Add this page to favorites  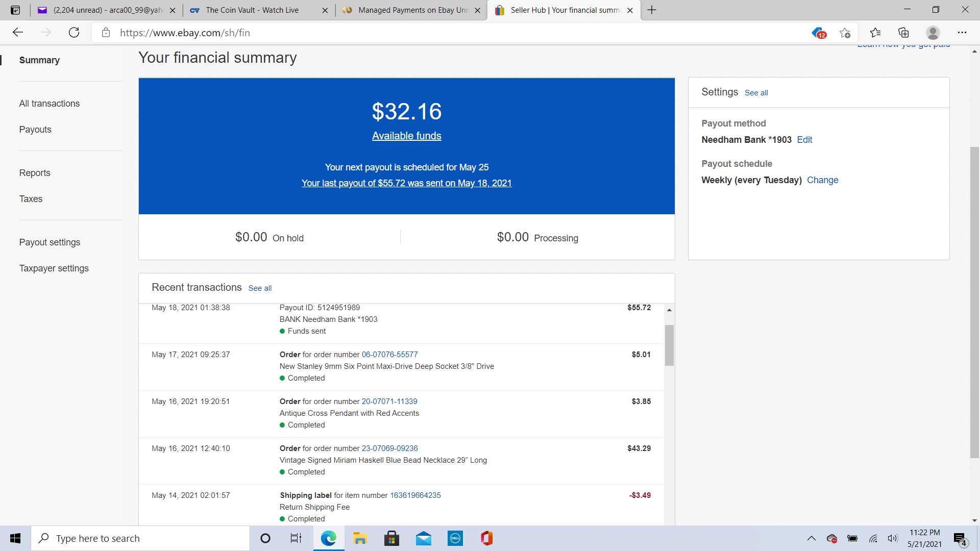[845, 33]
